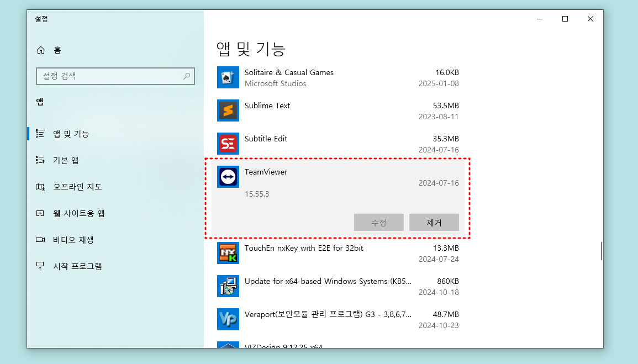Screen dimensions: 638x364
Task: Click the 기본 앱 icon
Action: (x=40, y=160)
